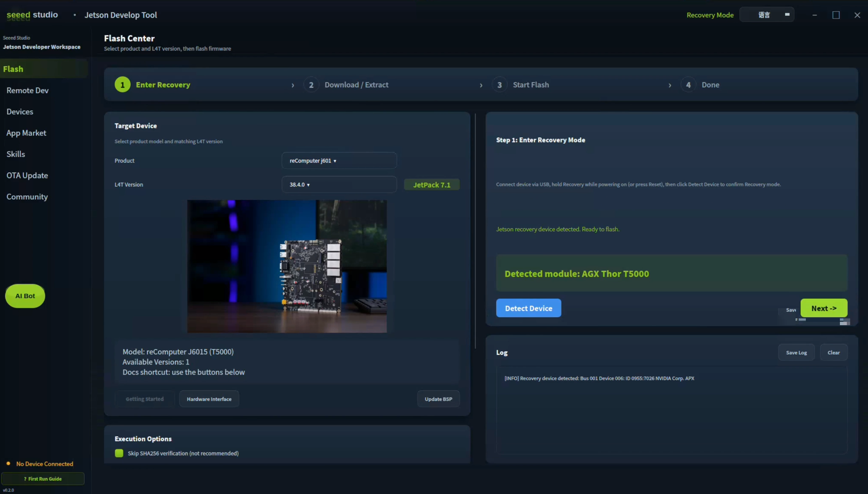Open the Hardware Interface docs
This screenshot has height=494, width=868.
tap(209, 399)
